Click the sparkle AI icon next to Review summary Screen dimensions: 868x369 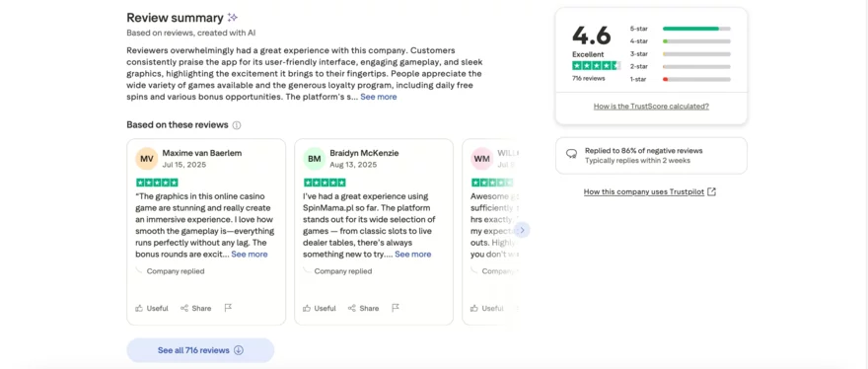[x=233, y=18]
